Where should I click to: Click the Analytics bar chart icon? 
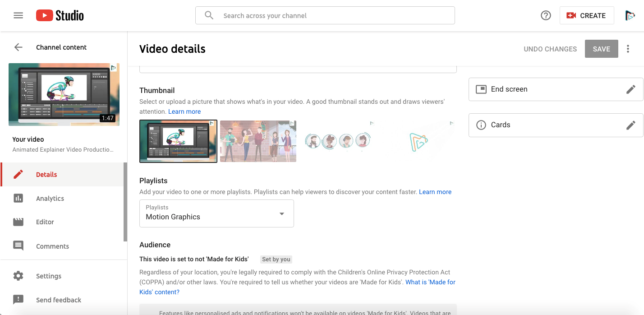[18, 198]
